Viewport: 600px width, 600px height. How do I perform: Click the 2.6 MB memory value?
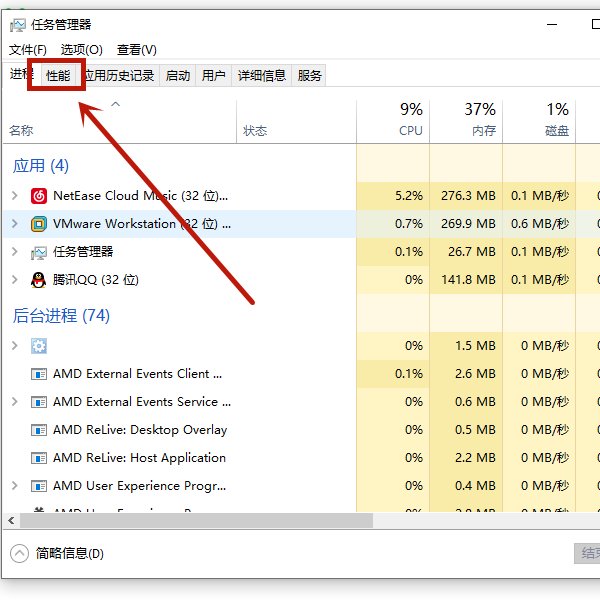click(x=475, y=374)
